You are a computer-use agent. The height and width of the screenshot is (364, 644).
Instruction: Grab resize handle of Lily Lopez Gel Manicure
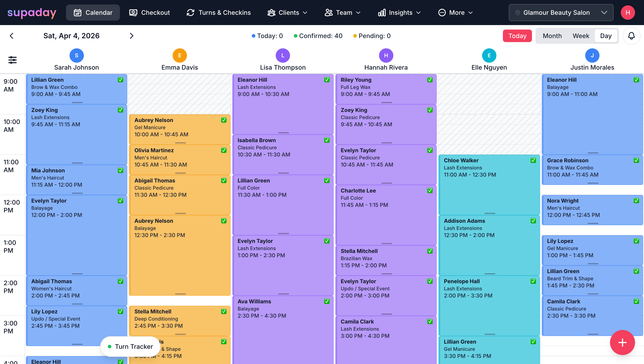pos(593,264)
